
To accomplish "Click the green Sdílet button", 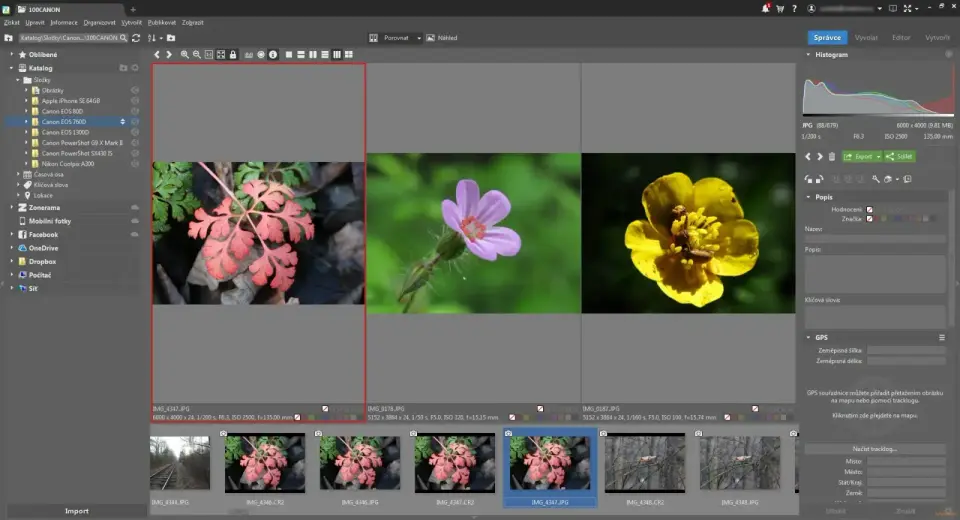I will 900,156.
